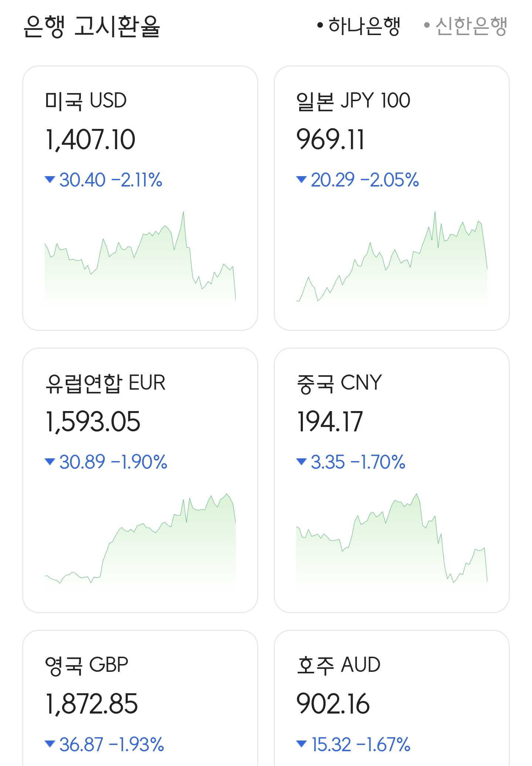Select the 하나은행 bank option
532x766 pixels.
359,26
